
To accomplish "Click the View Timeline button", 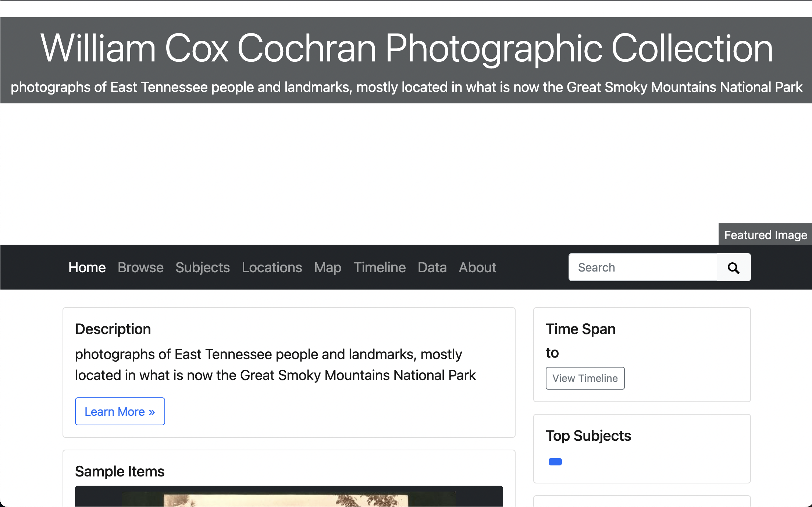I will click(585, 378).
